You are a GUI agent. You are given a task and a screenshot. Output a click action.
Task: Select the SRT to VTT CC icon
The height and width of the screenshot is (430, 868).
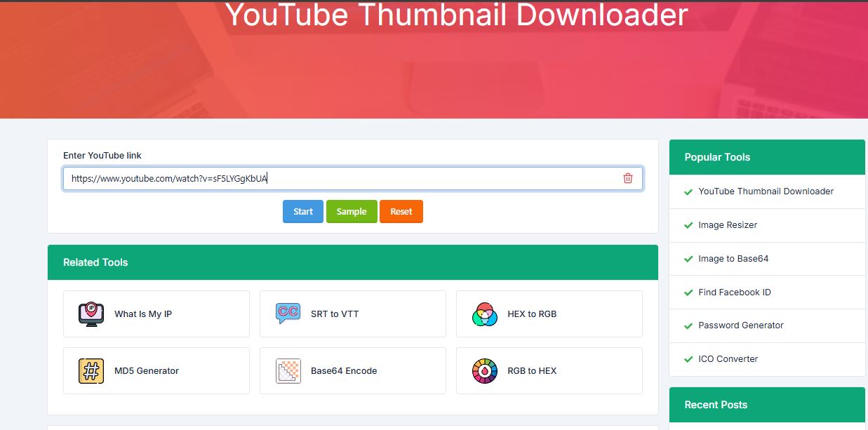[288, 314]
